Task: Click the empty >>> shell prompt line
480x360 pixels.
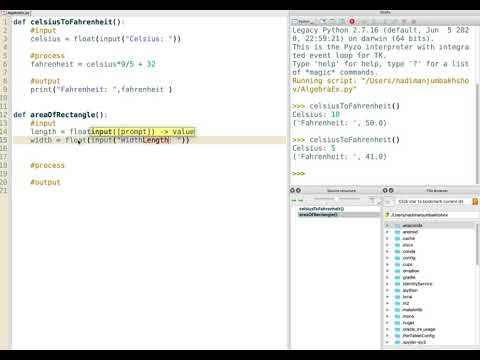Action: point(298,174)
